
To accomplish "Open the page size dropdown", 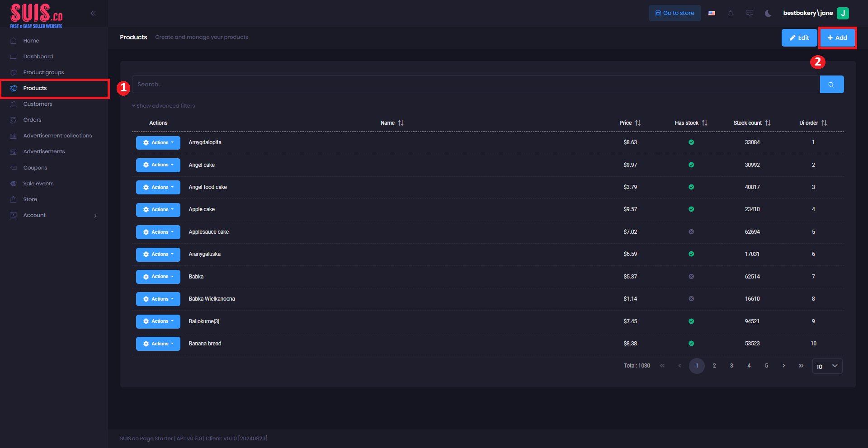I will (x=827, y=366).
